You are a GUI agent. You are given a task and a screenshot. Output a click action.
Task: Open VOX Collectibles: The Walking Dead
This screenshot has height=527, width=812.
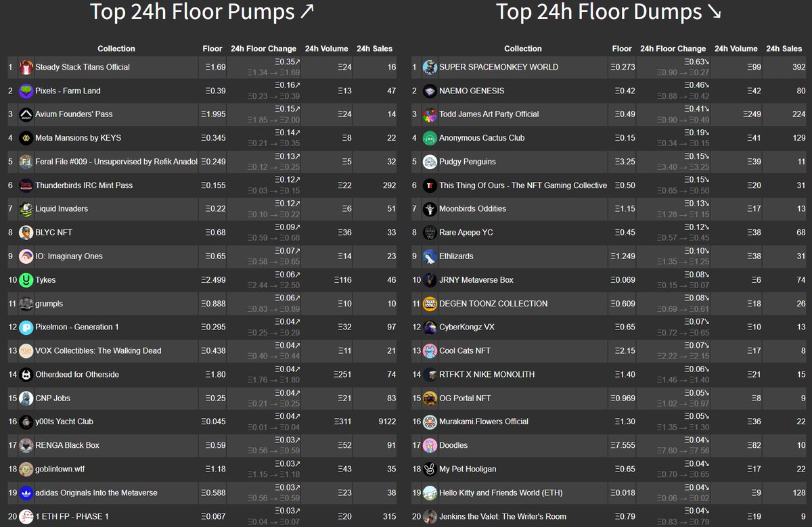(98, 351)
